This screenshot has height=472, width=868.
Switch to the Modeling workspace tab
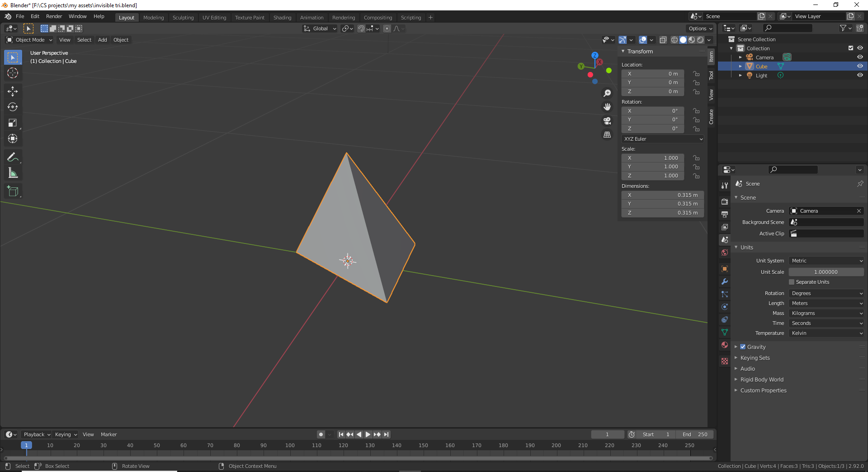pyautogui.click(x=154, y=18)
